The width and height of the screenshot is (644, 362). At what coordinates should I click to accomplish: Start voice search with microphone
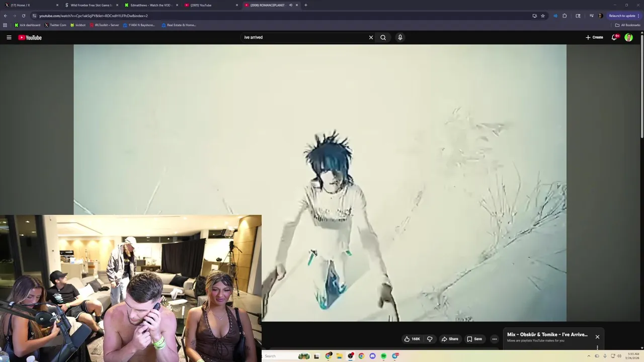tap(400, 37)
